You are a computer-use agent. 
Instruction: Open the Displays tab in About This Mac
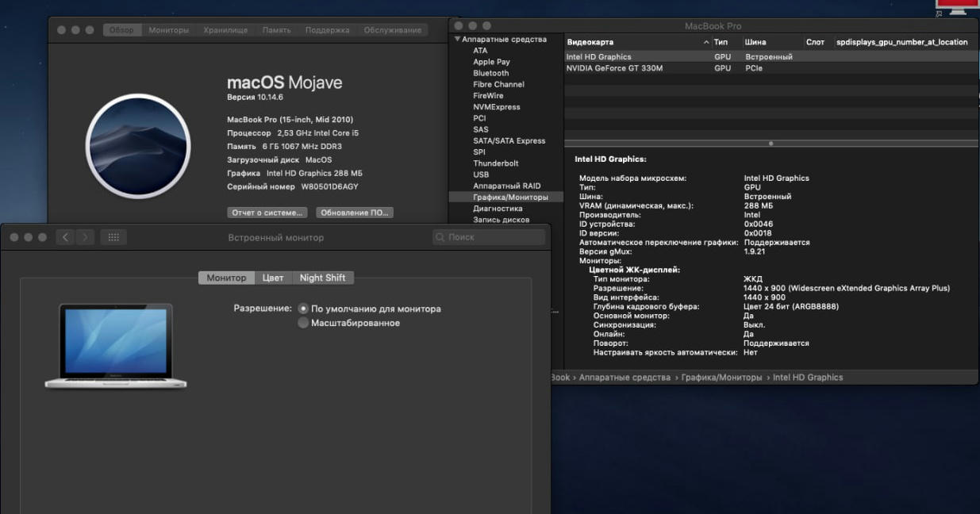(168, 30)
